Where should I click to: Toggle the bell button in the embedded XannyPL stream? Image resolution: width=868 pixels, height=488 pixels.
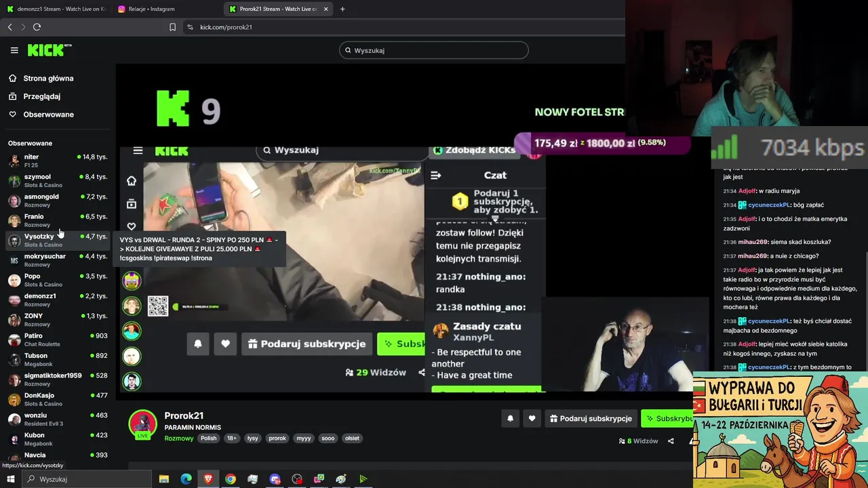198,344
